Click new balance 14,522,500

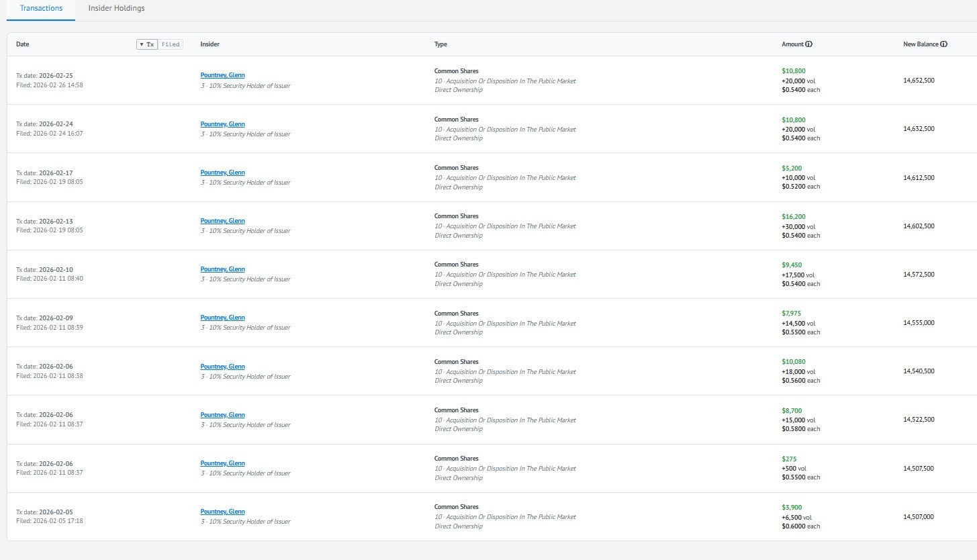click(919, 420)
